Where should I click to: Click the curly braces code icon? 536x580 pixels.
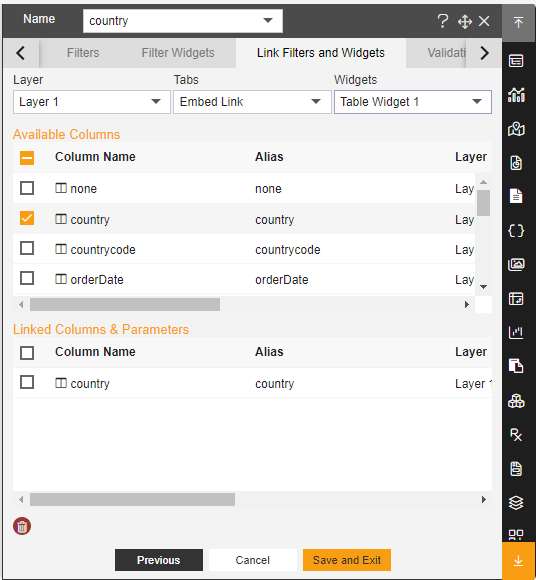tap(516, 231)
